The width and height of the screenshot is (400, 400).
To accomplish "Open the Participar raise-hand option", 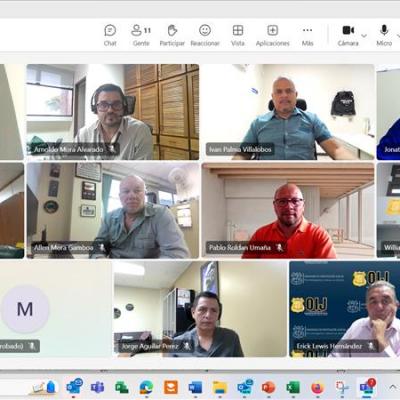I will tap(172, 35).
